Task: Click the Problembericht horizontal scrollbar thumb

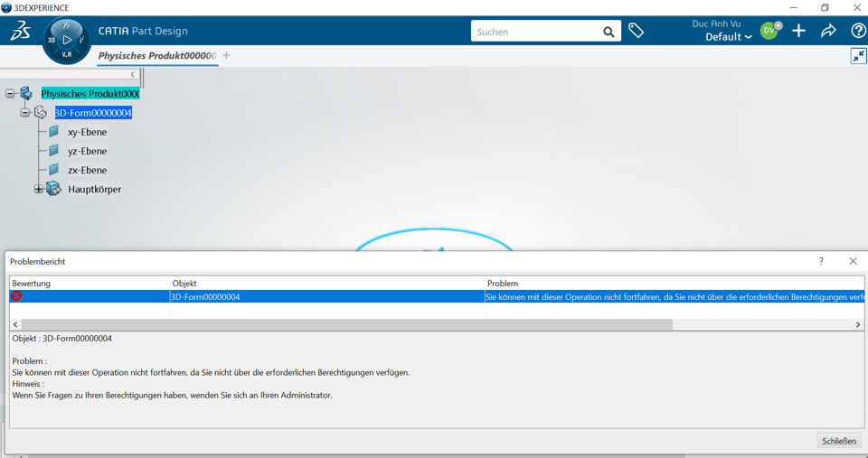Action: click(347, 324)
